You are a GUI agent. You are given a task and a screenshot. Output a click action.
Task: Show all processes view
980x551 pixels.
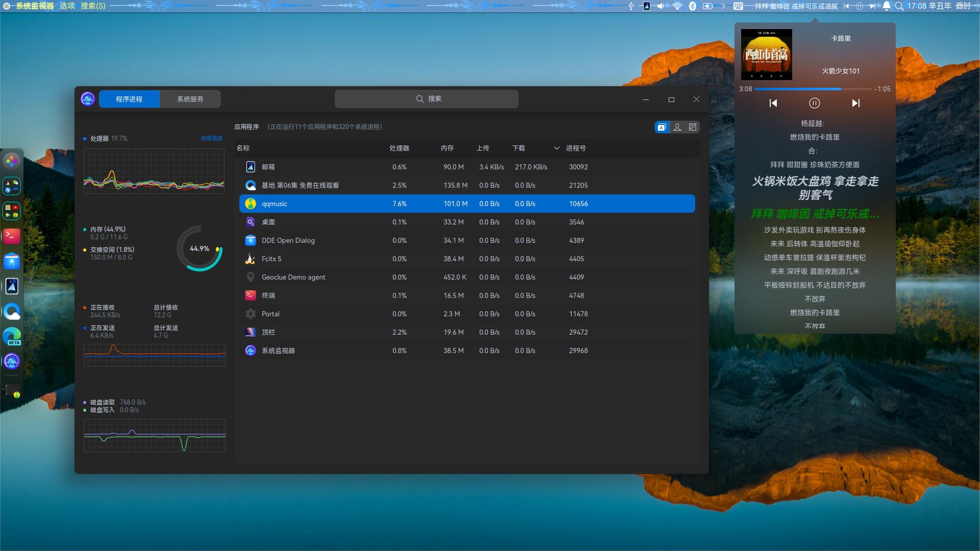pyautogui.click(x=693, y=127)
